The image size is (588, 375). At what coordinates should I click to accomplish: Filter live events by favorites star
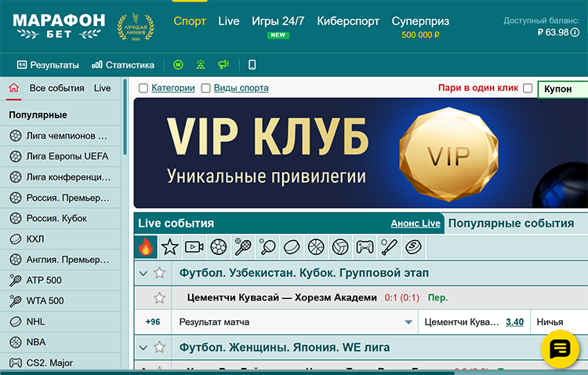point(169,247)
